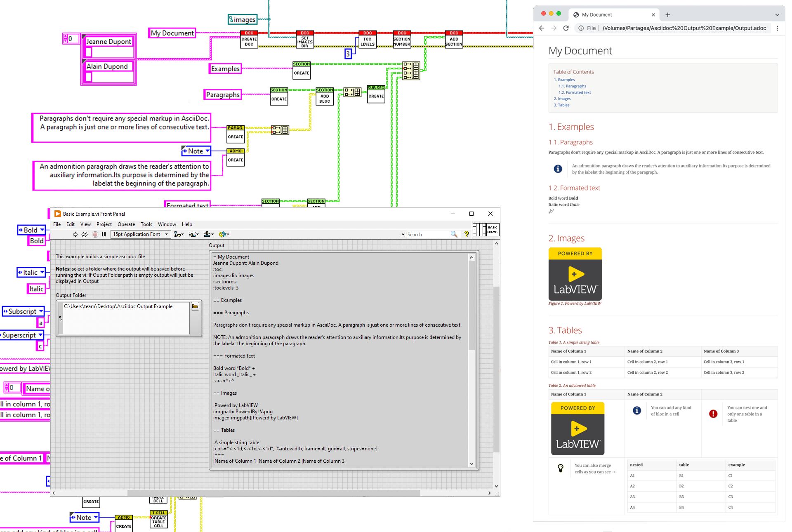
Task: Follow the '1.2. Formated text' TOC link
Action: [x=575, y=92]
